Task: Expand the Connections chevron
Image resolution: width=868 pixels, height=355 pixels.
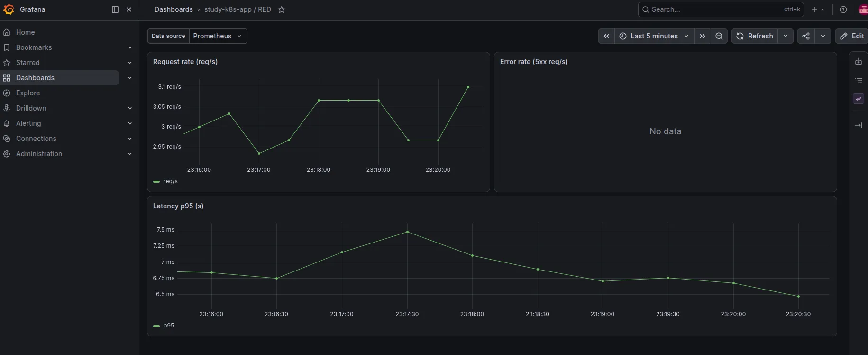Action: coord(130,139)
